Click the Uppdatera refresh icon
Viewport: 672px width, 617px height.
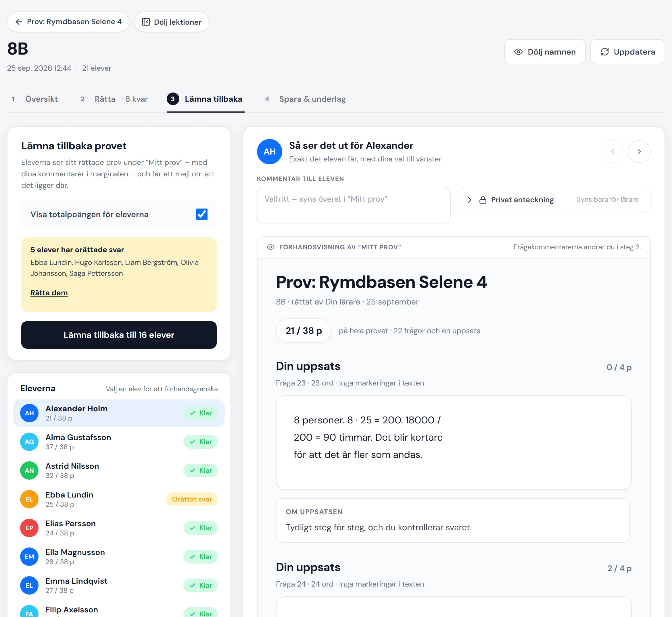point(604,52)
